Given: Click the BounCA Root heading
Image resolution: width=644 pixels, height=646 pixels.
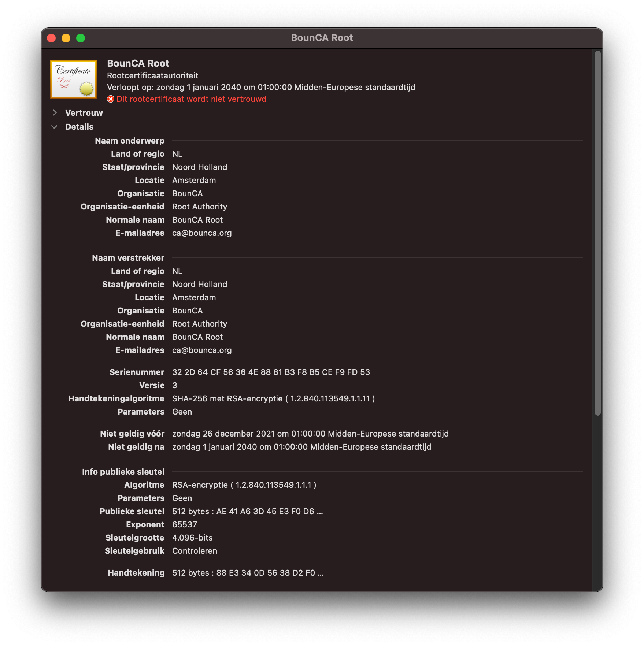Looking at the screenshot, I should [138, 63].
